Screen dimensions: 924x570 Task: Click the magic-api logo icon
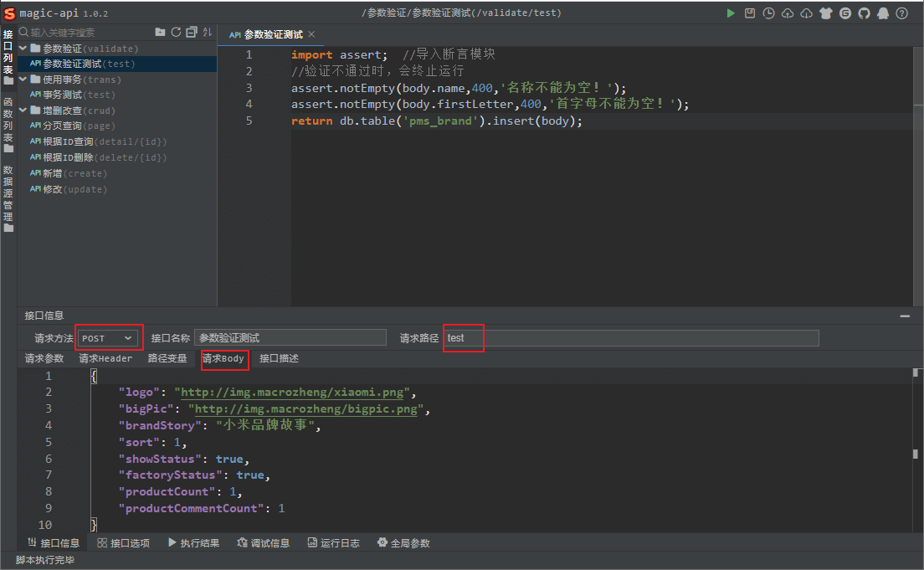pyautogui.click(x=9, y=13)
